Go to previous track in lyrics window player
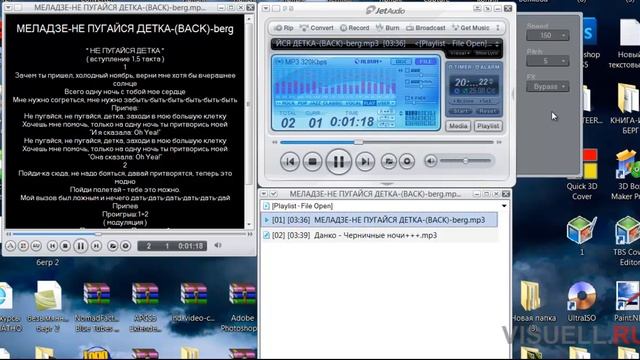The width and height of the screenshot is (640, 360). tap(52, 246)
